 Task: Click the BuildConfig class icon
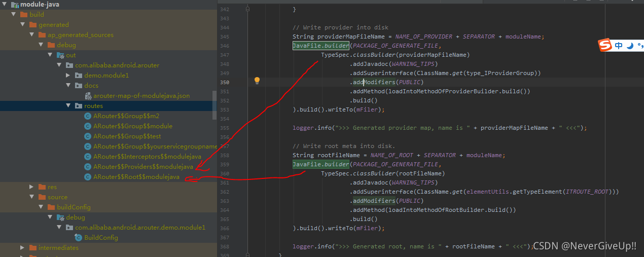(x=79, y=238)
